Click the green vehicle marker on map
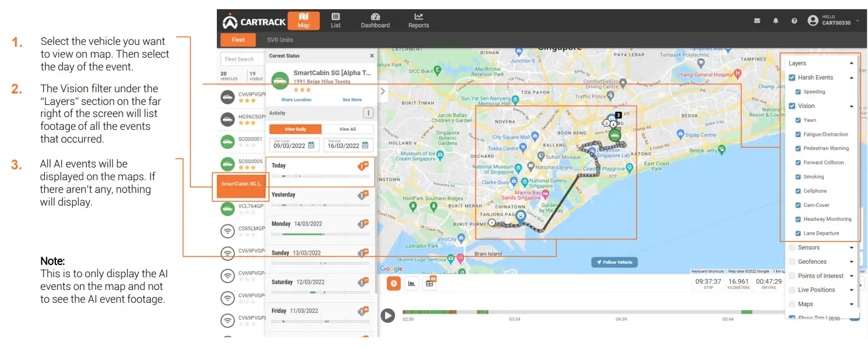This screenshot has width=868, height=350. (x=614, y=135)
